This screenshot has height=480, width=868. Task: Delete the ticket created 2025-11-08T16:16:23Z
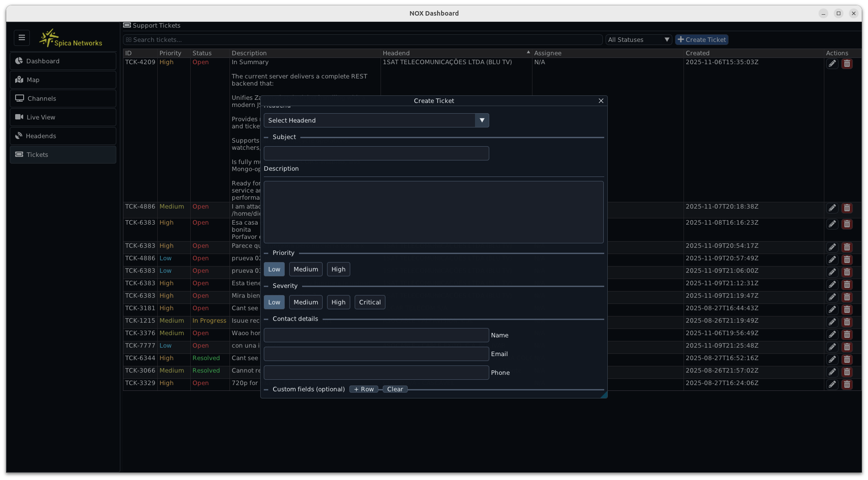tap(847, 224)
